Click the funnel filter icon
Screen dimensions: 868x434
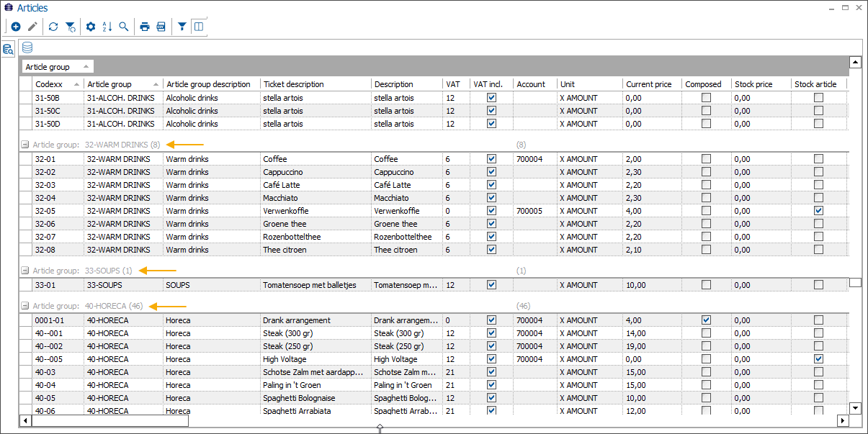tap(182, 27)
